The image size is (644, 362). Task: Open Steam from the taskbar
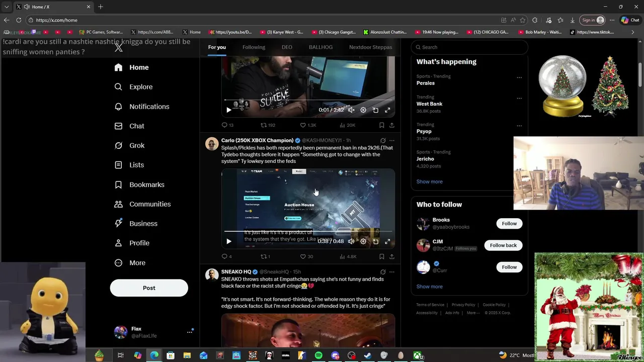368,355
